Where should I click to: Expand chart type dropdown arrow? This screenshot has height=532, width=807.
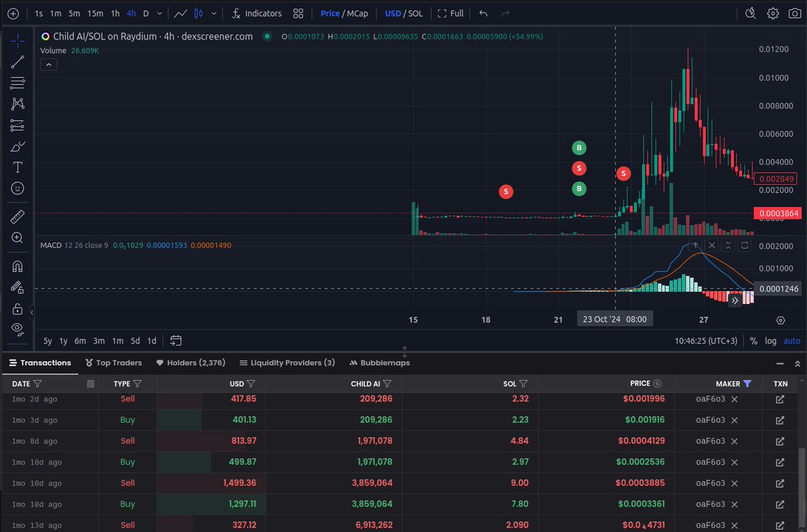[214, 13]
